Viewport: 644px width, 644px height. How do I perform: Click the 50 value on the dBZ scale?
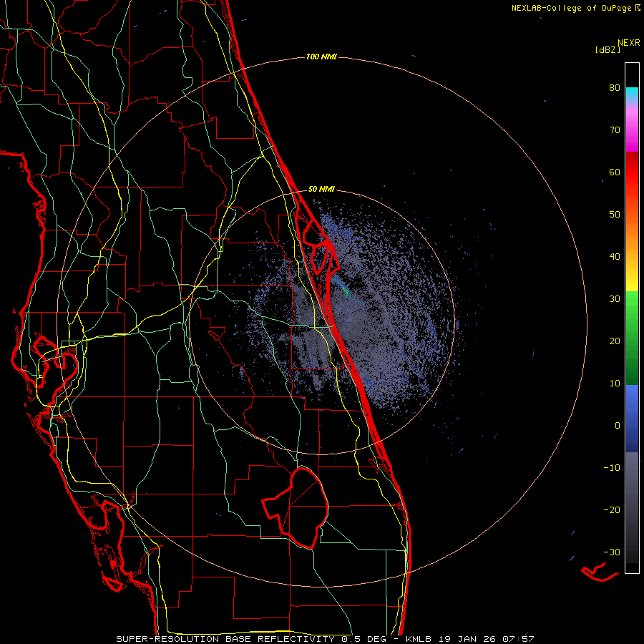[615, 215]
